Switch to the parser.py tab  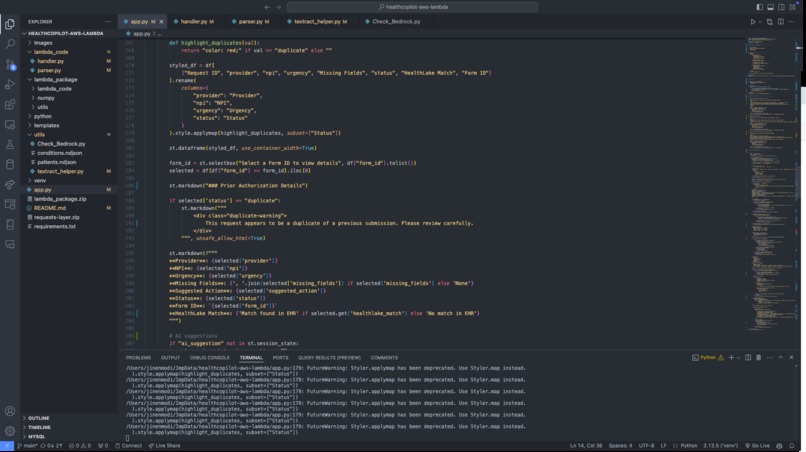[x=250, y=22]
